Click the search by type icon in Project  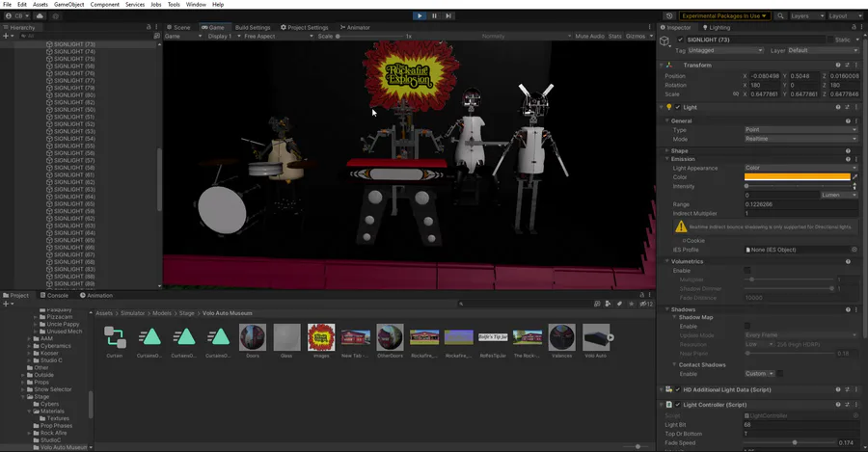tap(609, 304)
